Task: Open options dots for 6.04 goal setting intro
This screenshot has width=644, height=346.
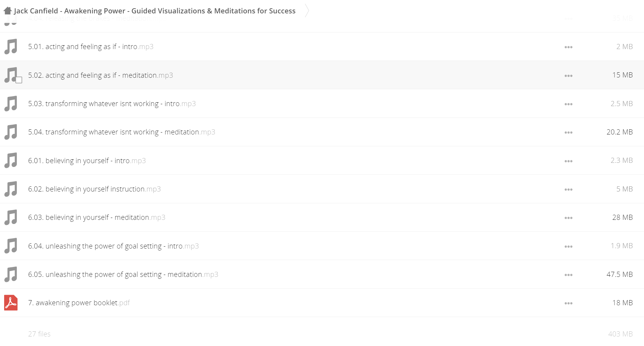Action: pyautogui.click(x=569, y=247)
